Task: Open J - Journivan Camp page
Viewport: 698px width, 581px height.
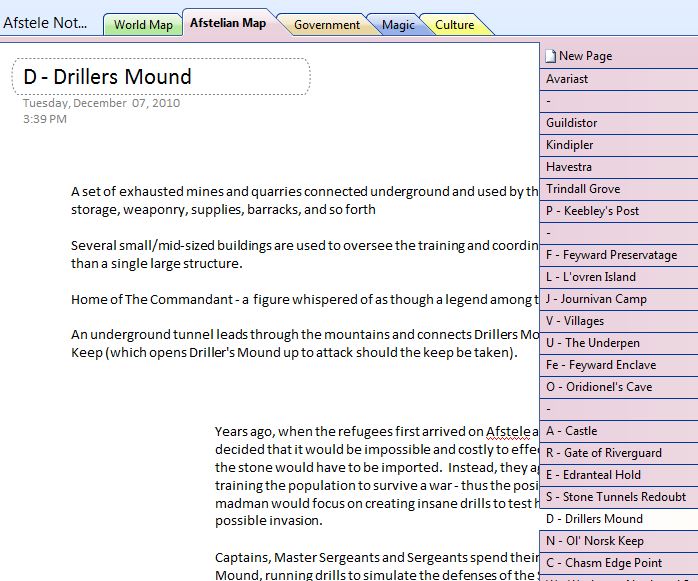Action: pyautogui.click(x=619, y=299)
